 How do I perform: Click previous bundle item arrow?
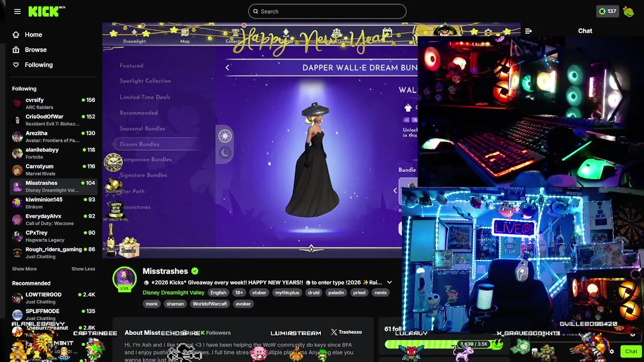click(395, 191)
